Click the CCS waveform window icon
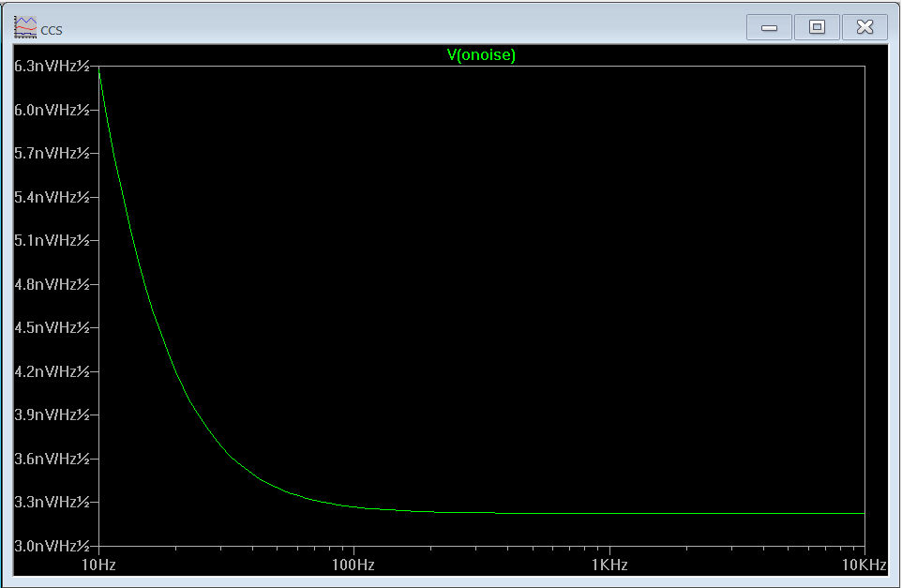This screenshot has height=588, width=902. click(25, 27)
